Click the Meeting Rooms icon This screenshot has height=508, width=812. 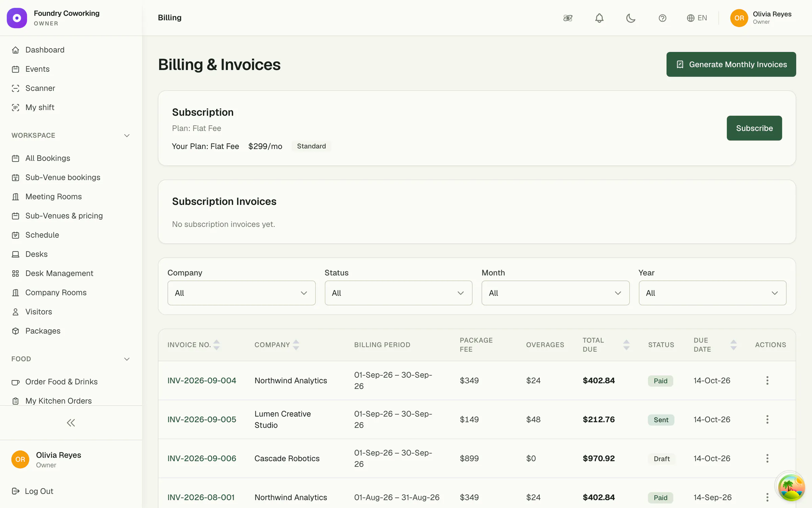[16, 197]
